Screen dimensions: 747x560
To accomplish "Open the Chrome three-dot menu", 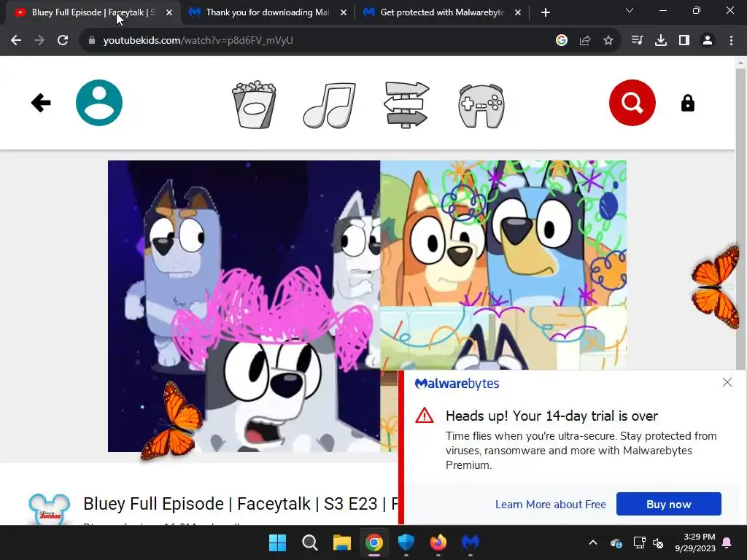I will pyautogui.click(x=731, y=41).
